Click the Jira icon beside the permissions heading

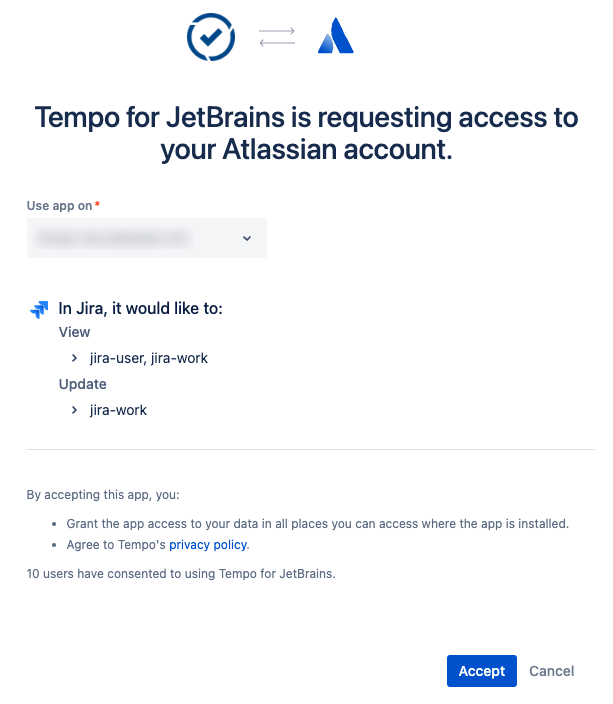[x=39, y=309]
